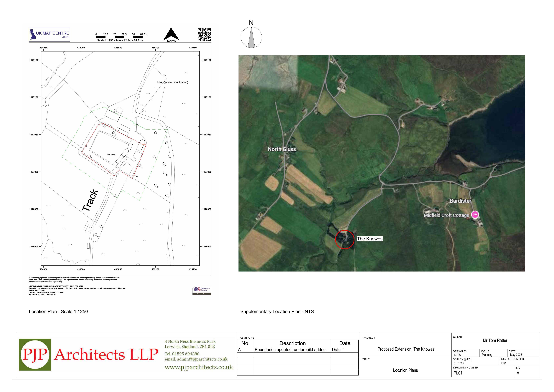
Task: Click the QR code above the map
Action: coord(204,35)
